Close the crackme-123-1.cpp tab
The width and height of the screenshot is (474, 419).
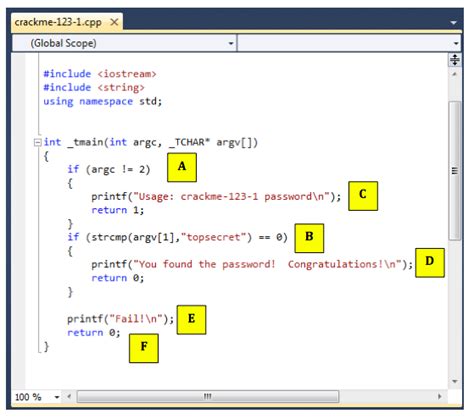pyautogui.click(x=114, y=22)
